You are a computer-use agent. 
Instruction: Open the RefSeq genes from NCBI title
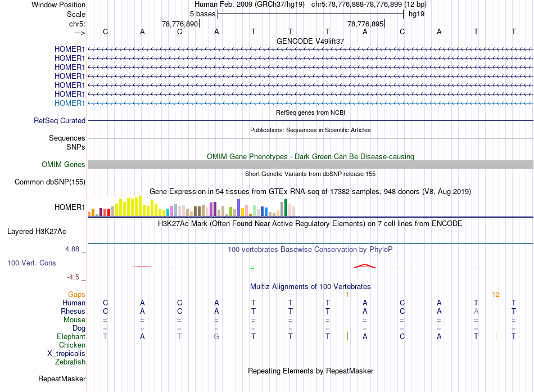point(310,112)
